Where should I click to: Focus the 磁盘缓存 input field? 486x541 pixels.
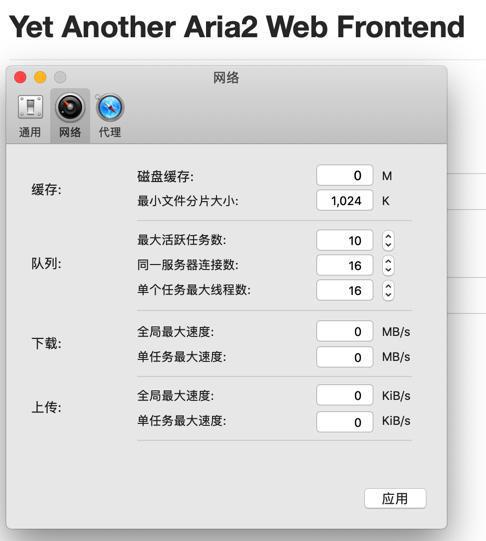pos(345,175)
